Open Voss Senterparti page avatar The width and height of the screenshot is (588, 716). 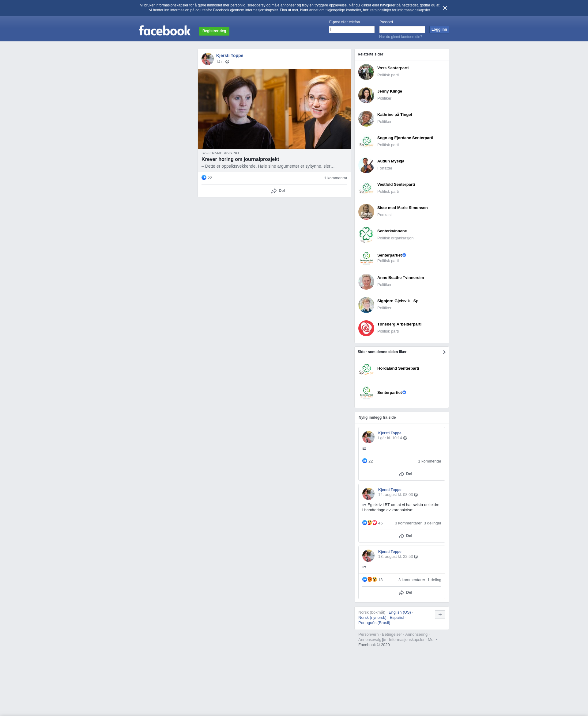pos(366,72)
